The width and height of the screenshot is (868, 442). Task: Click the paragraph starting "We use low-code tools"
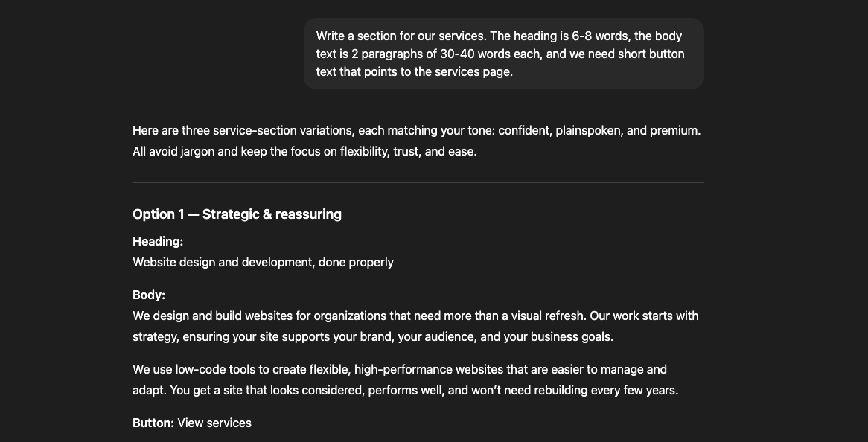coord(405,379)
